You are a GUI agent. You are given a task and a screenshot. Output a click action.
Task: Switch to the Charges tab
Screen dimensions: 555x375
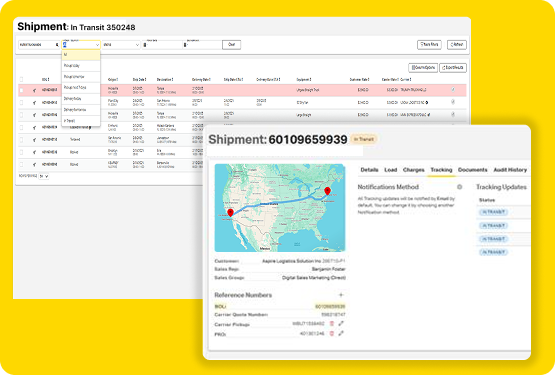(413, 170)
